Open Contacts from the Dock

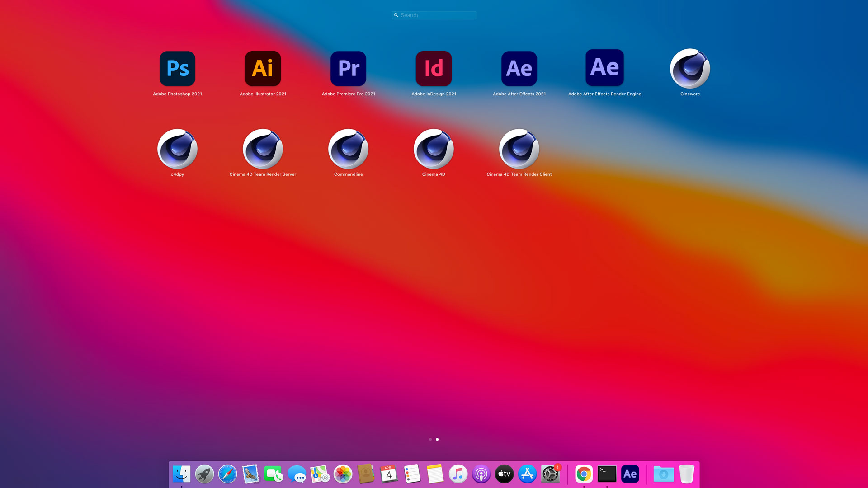[366, 474]
